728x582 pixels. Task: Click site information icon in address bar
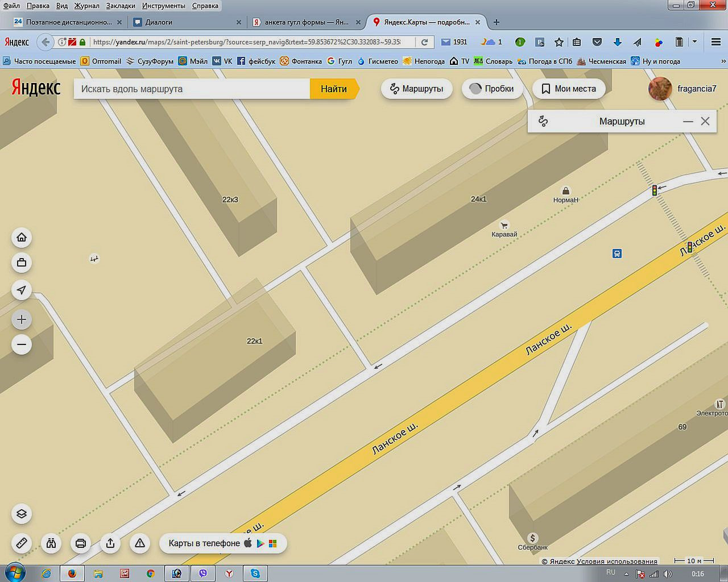pos(63,42)
